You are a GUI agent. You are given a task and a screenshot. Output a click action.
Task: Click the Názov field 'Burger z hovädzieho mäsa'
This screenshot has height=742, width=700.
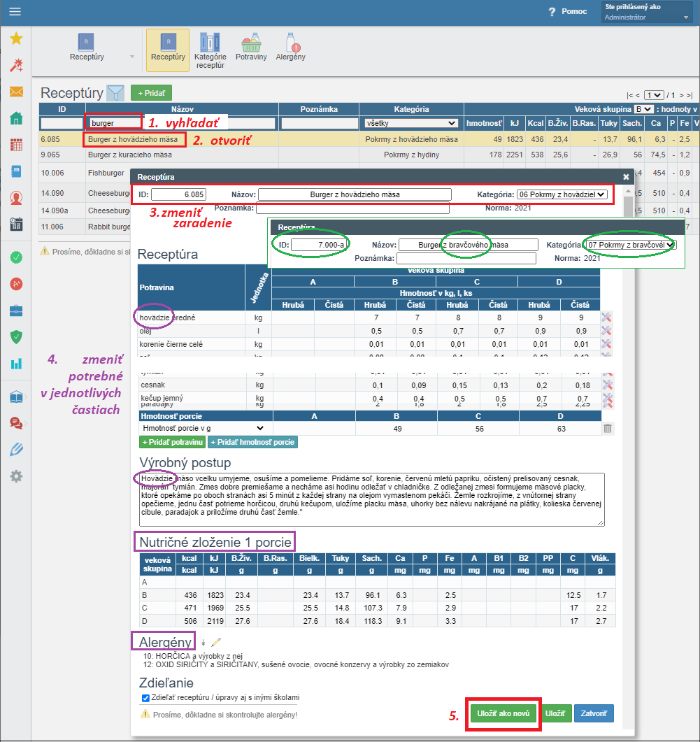click(355, 194)
